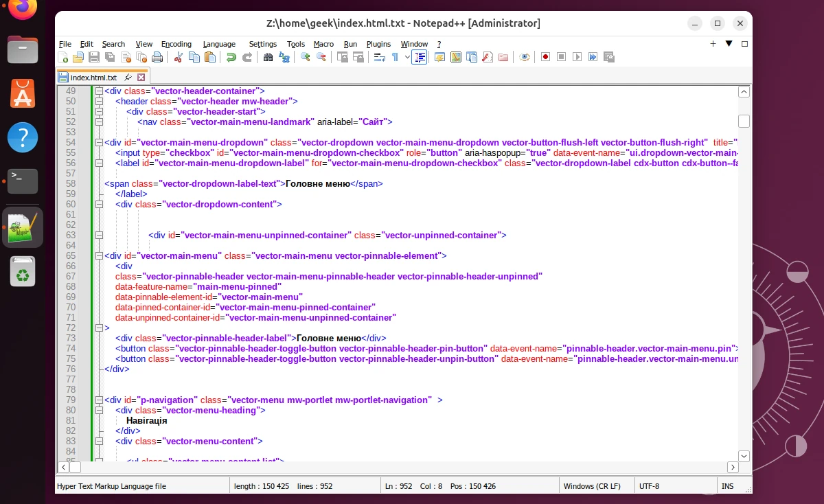Image resolution: width=824 pixels, height=504 pixels.
Task: Open a file using the Open folder toolbar icon
Action: 78,57
